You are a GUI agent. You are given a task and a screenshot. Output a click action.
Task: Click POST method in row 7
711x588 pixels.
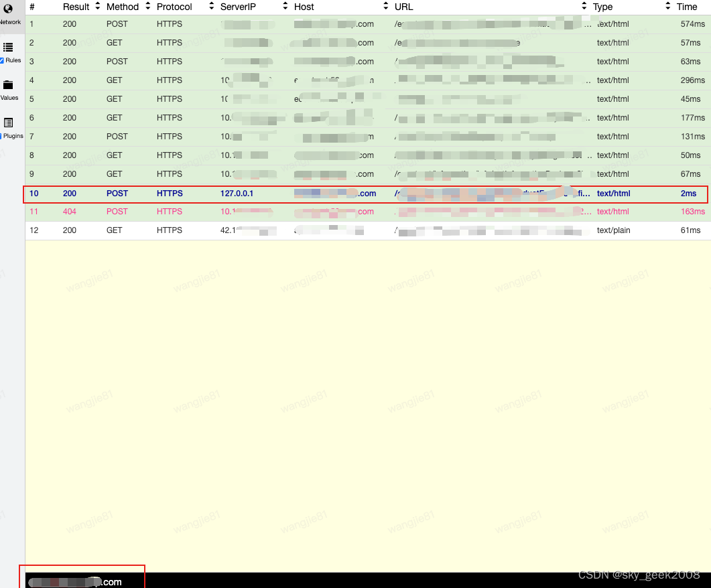pos(117,137)
